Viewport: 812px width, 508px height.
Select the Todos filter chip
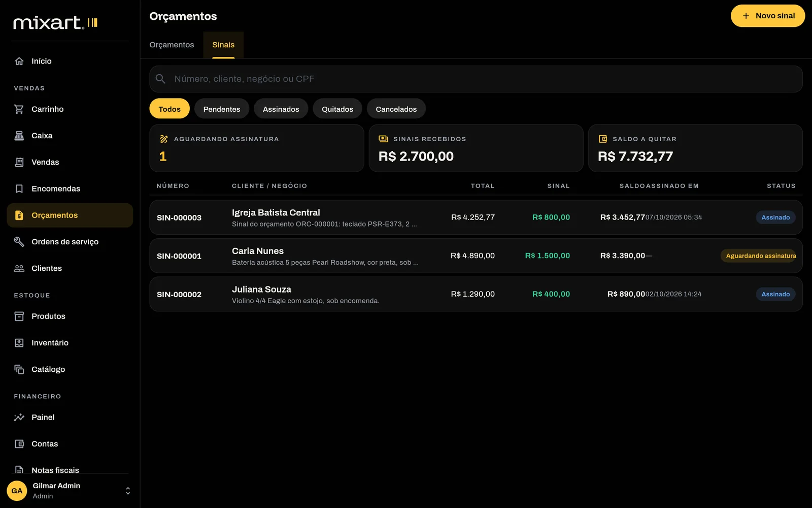(170, 109)
